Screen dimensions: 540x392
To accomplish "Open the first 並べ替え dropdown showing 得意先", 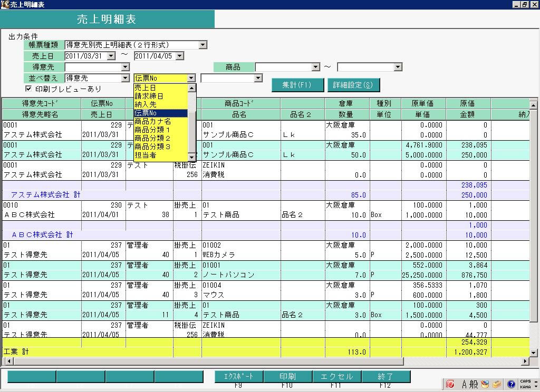I will (126, 78).
